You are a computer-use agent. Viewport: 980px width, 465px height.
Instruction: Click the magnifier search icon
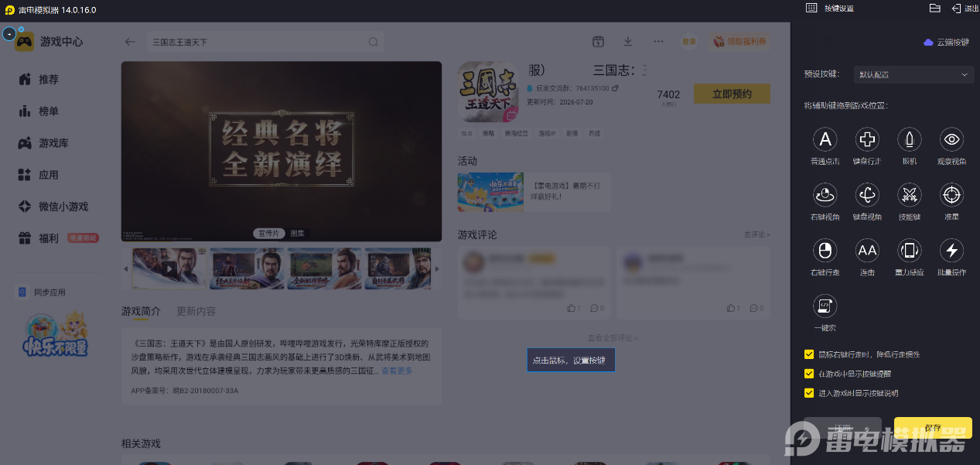pyautogui.click(x=374, y=42)
